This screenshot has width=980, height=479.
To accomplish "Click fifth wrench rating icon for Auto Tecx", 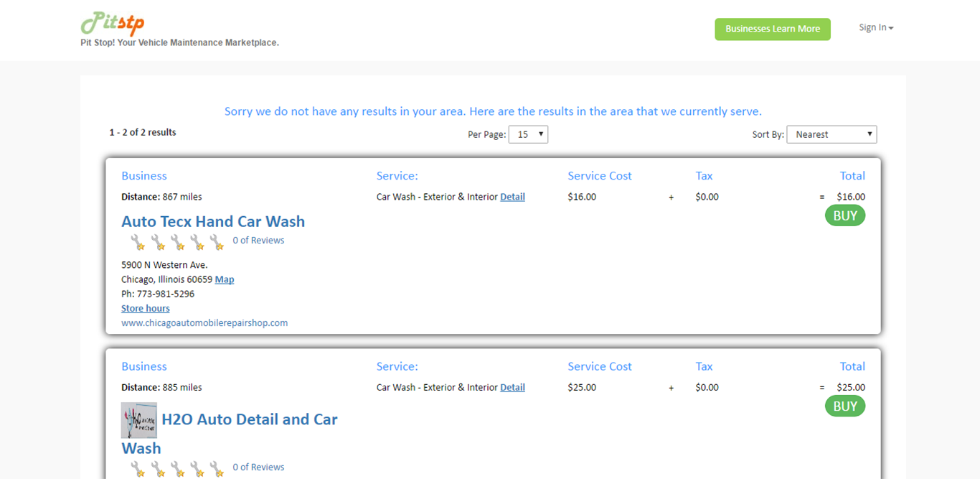I will tap(217, 242).
